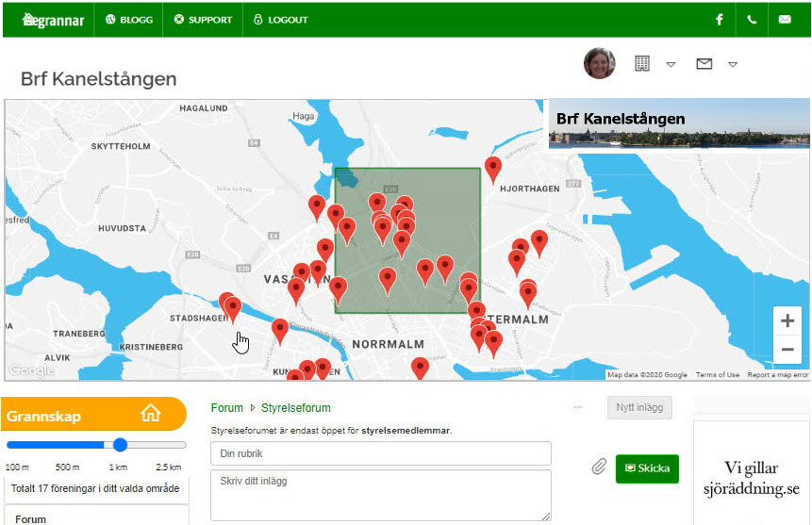Click the Grannskap home icon
The height and width of the screenshot is (525, 812).
point(150,413)
